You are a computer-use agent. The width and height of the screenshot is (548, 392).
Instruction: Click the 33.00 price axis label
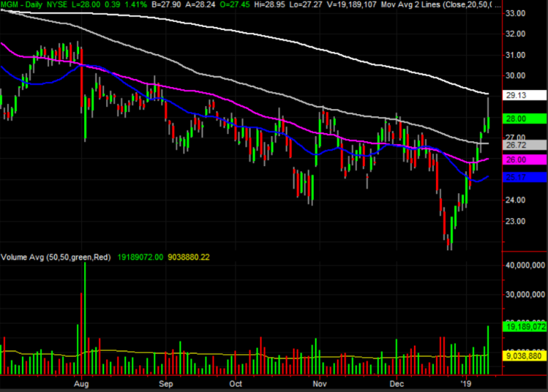pyautogui.click(x=515, y=14)
